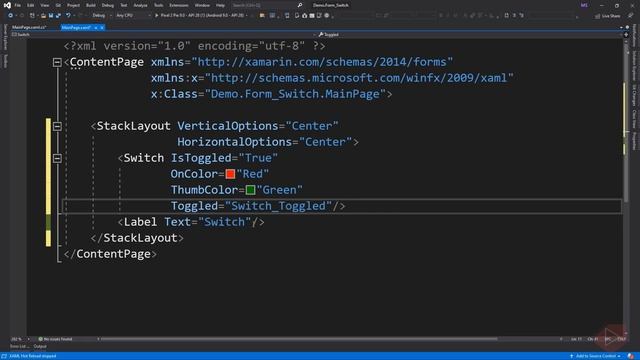Open the Any CPU platform dropdown
Screen dimensions: 640x360
point(133,16)
